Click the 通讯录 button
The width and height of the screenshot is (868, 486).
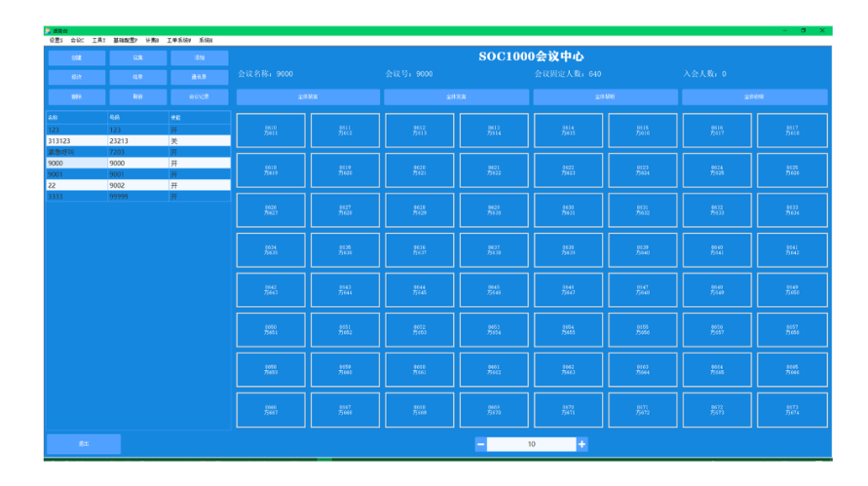point(199,77)
